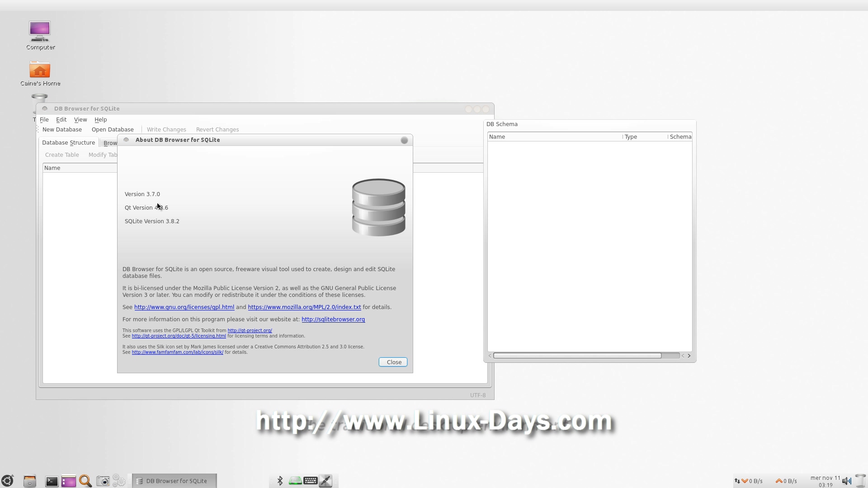Screen dimensions: 868x488
Task: Click the download speed 0 B/s indicator
Action: pyautogui.click(x=752, y=481)
